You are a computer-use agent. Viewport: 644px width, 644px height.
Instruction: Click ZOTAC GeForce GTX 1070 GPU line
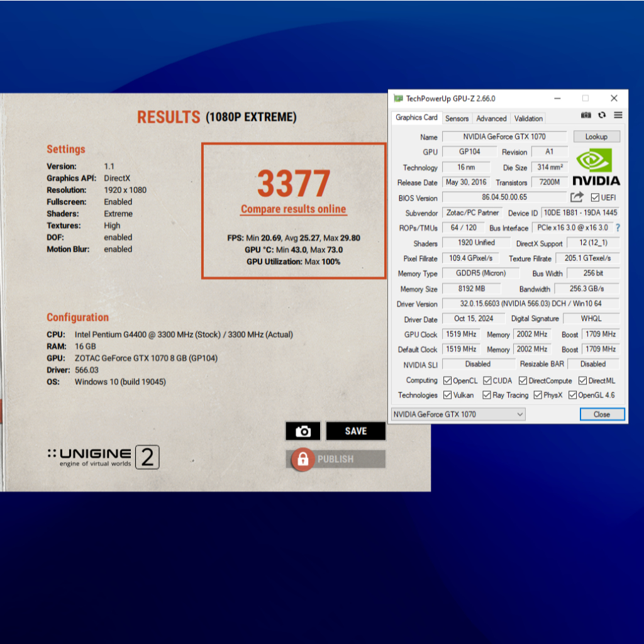132,358
